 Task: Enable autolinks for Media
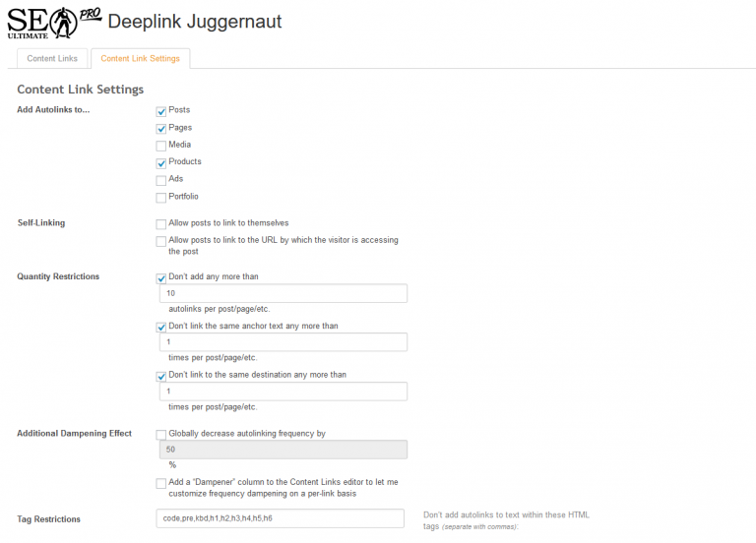pyautogui.click(x=161, y=146)
